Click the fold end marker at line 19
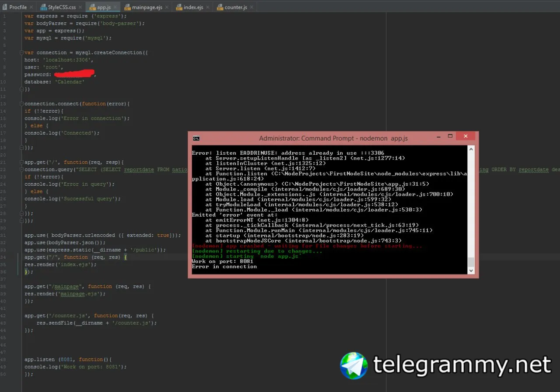560x392 pixels. (x=21, y=148)
